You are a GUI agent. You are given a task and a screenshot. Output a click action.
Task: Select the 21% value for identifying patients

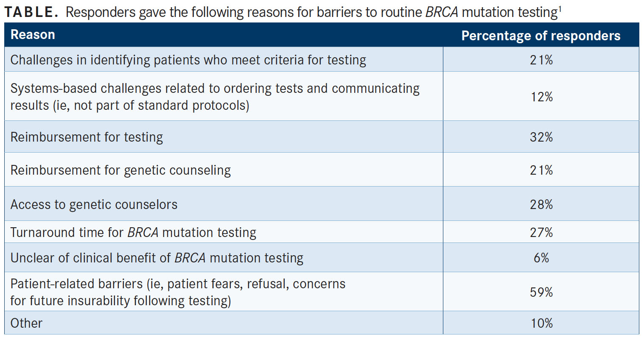click(541, 60)
